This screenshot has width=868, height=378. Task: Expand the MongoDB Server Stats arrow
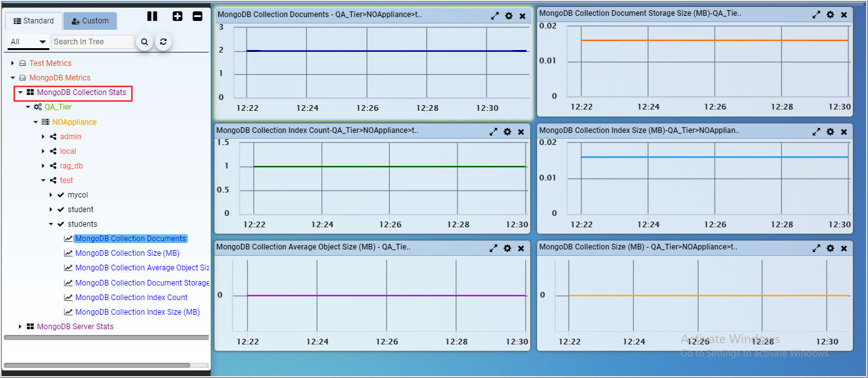20,327
